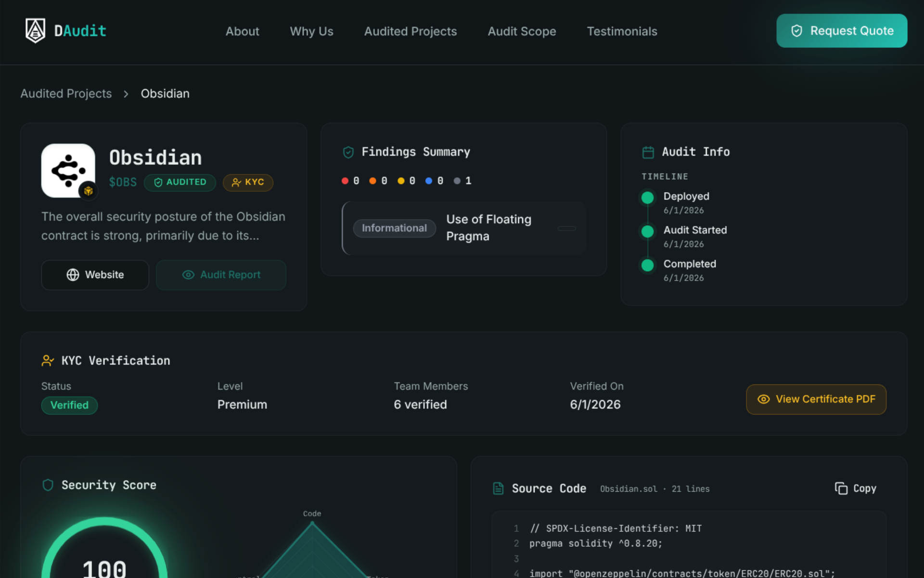This screenshot has width=924, height=578.
Task: Select the Deployed timeline marker
Action: [648, 197]
